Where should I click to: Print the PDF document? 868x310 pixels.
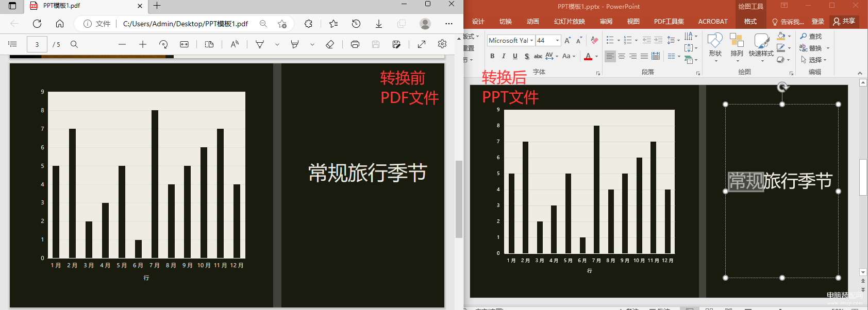tap(355, 44)
